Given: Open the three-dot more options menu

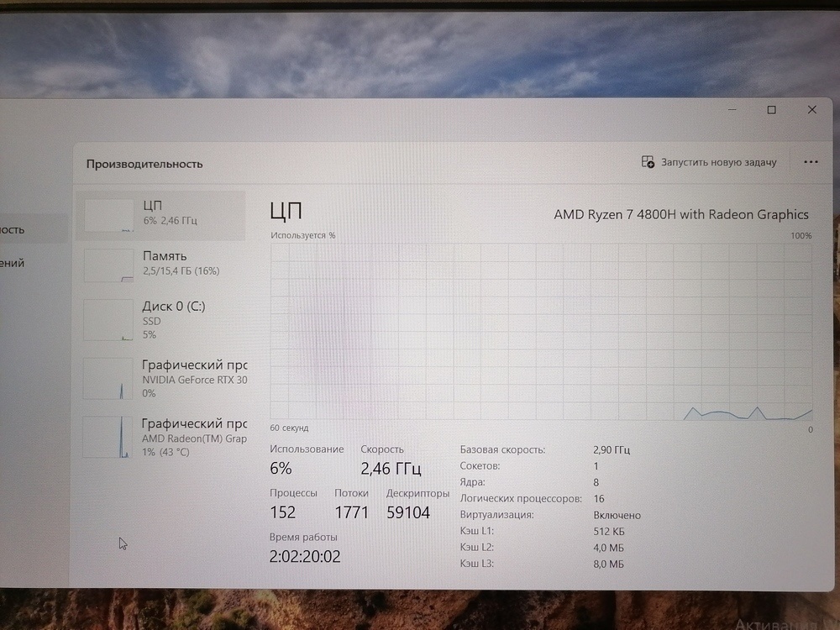Looking at the screenshot, I should (x=811, y=162).
